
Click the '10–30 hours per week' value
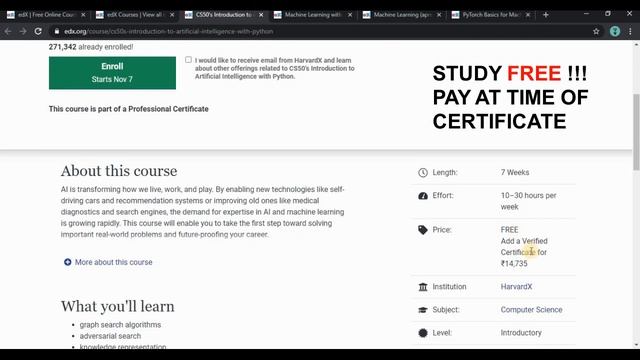point(529,201)
